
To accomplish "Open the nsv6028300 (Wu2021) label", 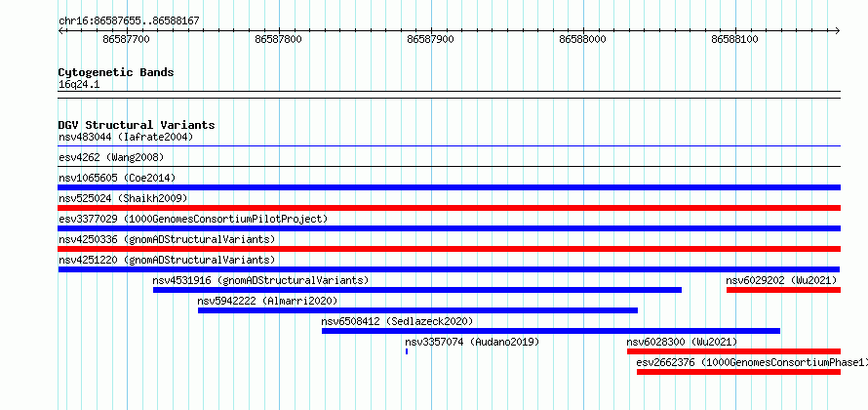I will (x=682, y=342).
